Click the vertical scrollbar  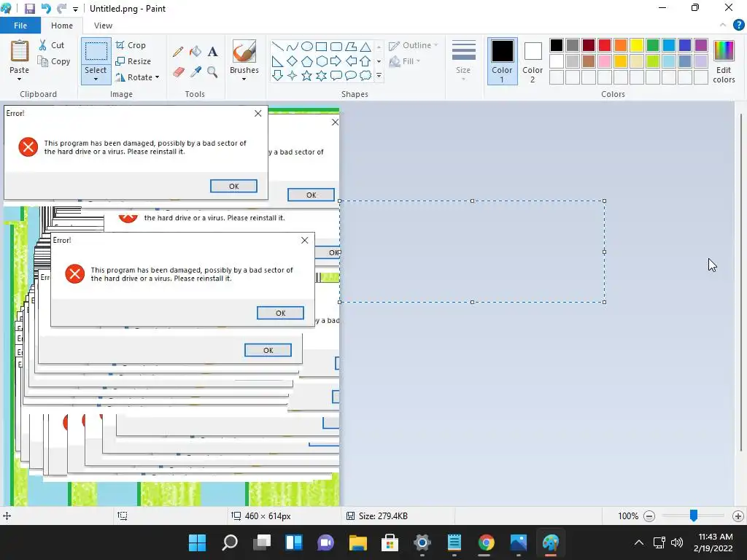tap(741, 283)
